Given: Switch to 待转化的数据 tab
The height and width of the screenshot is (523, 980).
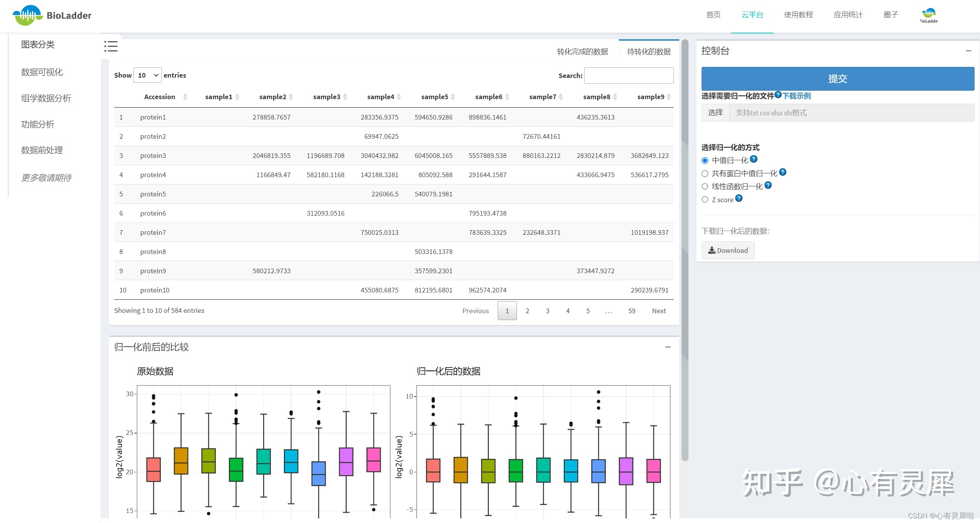Looking at the screenshot, I should pos(648,51).
